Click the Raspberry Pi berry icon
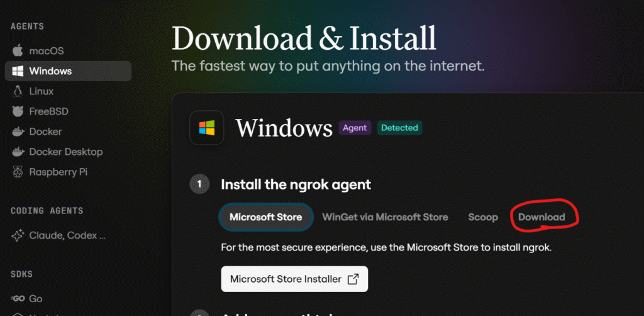Image resolution: width=644 pixels, height=316 pixels. coord(17,172)
